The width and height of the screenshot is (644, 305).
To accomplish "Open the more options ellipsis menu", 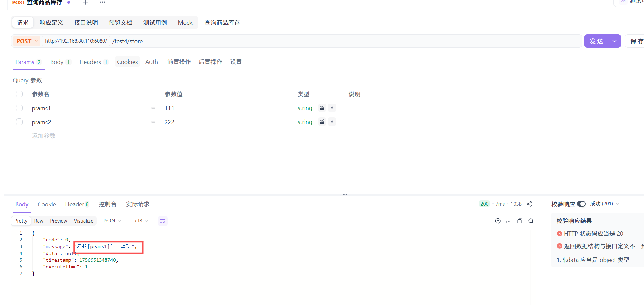I will (102, 3).
